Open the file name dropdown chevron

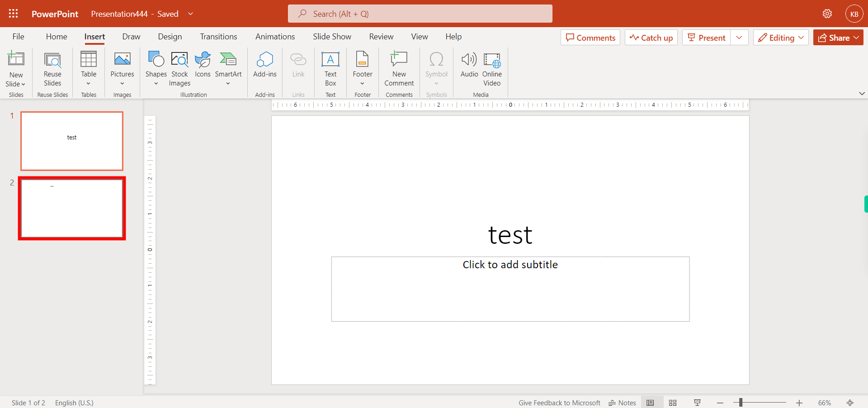[190, 14]
